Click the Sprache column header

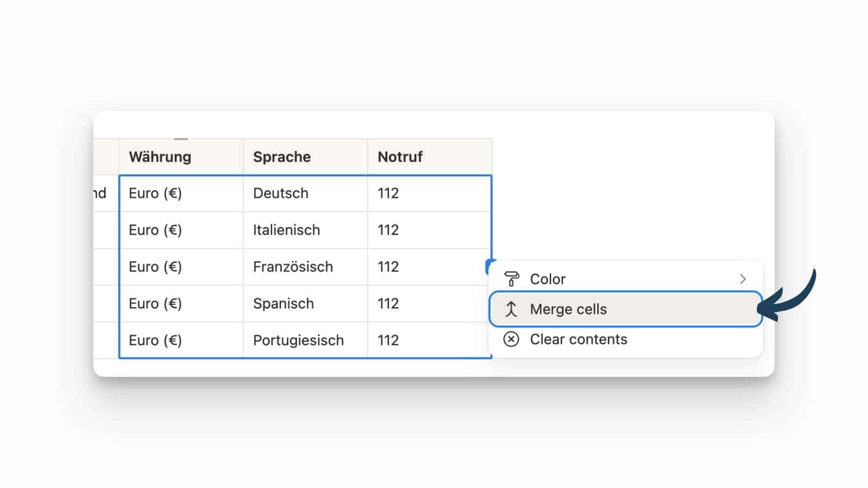pyautogui.click(x=305, y=157)
